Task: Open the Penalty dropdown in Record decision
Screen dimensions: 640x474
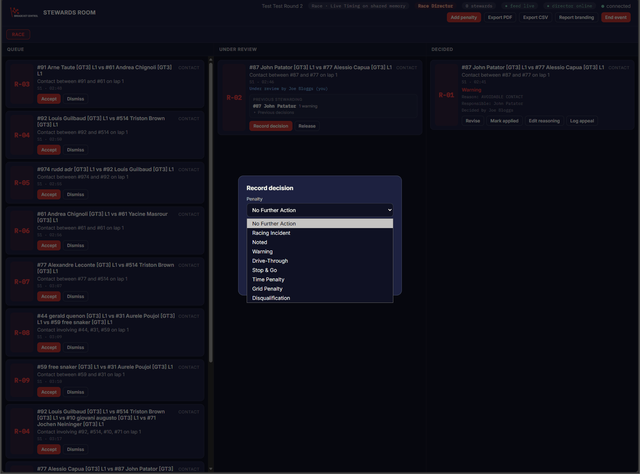Action: click(x=320, y=210)
